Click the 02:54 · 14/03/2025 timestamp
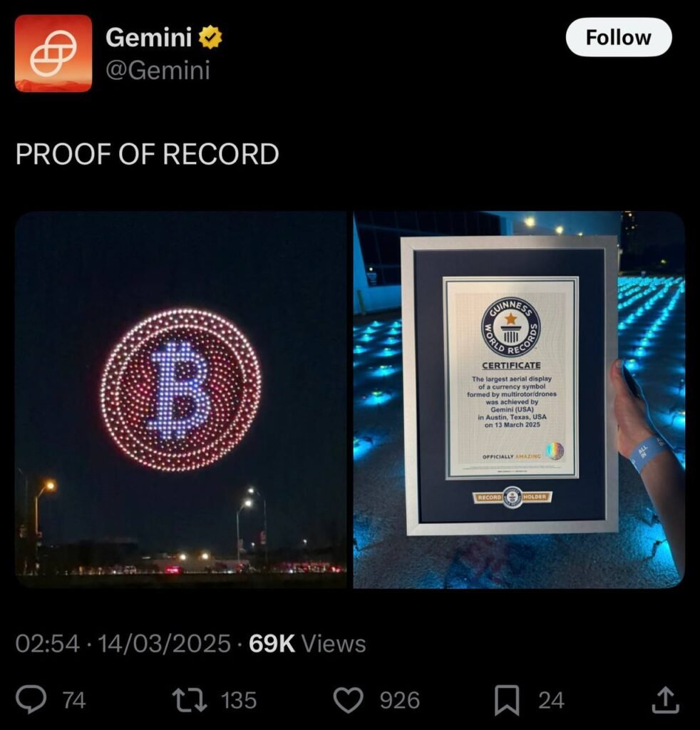700x730 pixels. coord(123,644)
